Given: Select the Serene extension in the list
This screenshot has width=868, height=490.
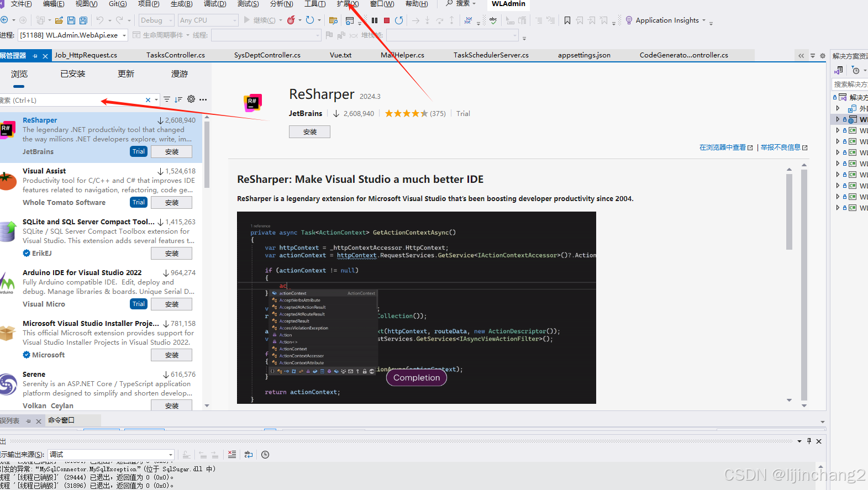Looking at the screenshot, I should [101, 390].
